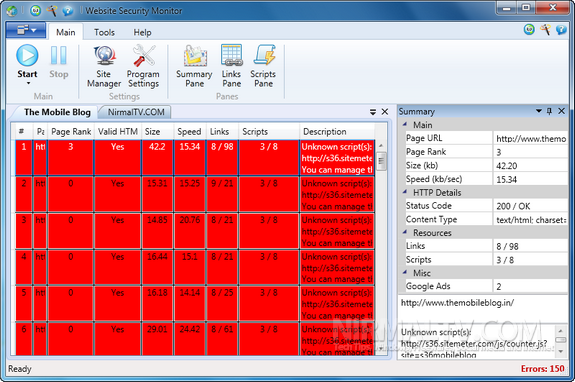Collapse the Resources section

click(x=405, y=232)
